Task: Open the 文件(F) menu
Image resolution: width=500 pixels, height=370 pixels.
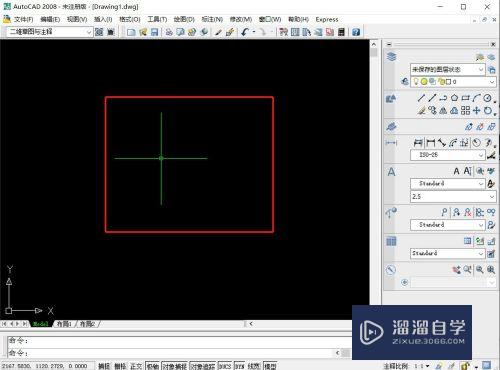Action: click(23, 19)
